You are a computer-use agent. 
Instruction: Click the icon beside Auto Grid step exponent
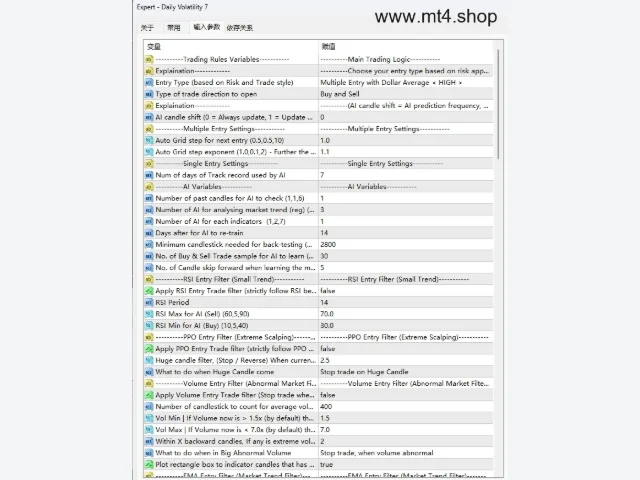click(x=149, y=152)
